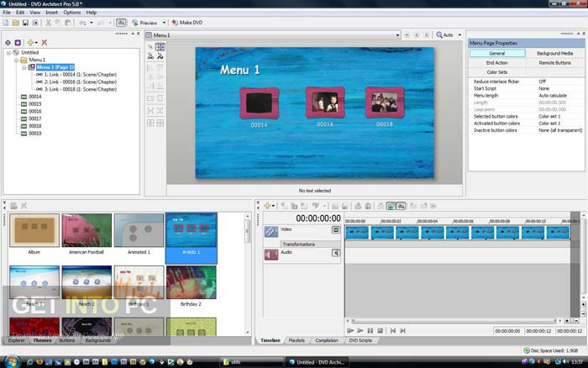The width and height of the screenshot is (588, 368).
Task: Click the Color Sets properties button
Action: [497, 72]
